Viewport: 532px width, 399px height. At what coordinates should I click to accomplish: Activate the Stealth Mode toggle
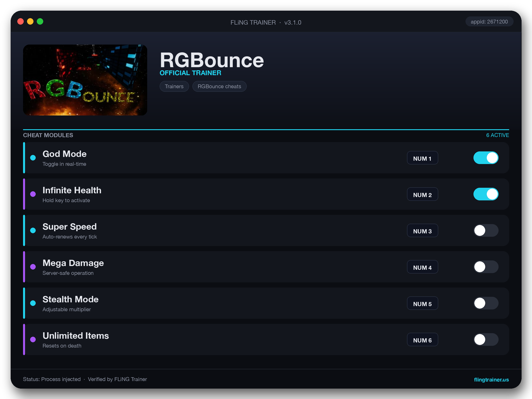[x=486, y=303]
